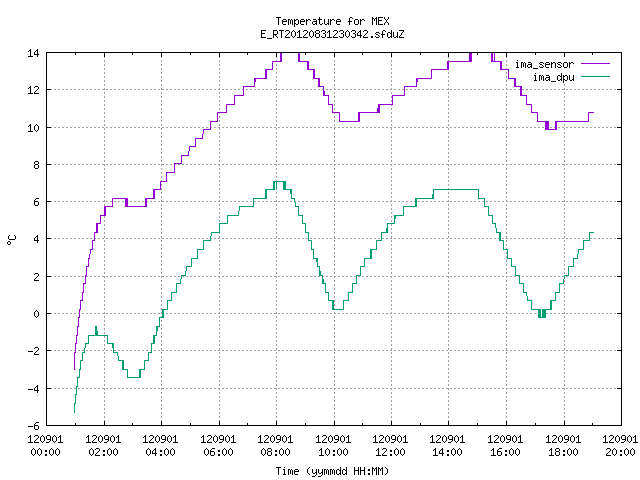Image resolution: width=640 pixels, height=480 pixels.
Task: Click x-axis tick label 18:00
Action: pos(564,453)
